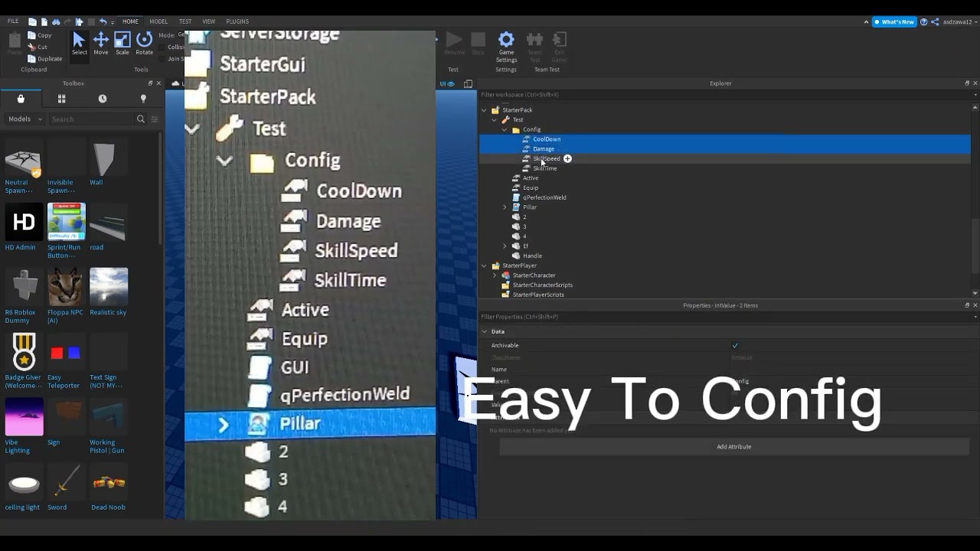
Task: Expand the Pillar node in Explorer
Action: (x=505, y=207)
